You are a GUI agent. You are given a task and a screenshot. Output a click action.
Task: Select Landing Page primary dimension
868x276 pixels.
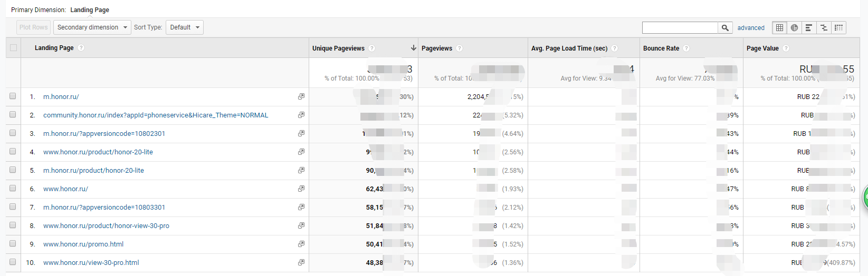coord(90,10)
